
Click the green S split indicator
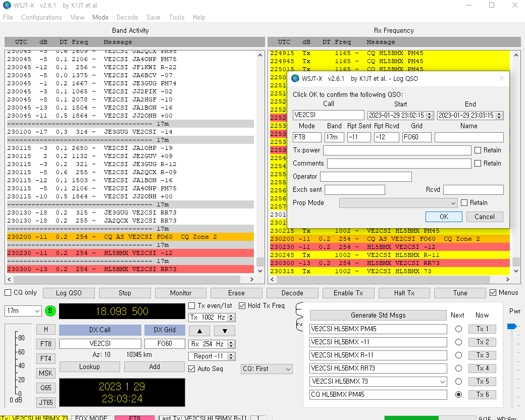tap(50, 311)
